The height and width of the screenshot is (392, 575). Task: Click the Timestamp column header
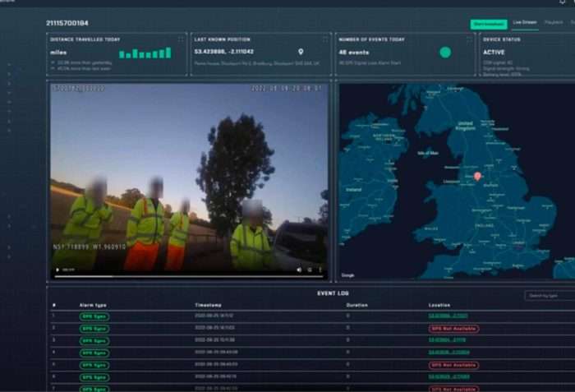coord(208,305)
